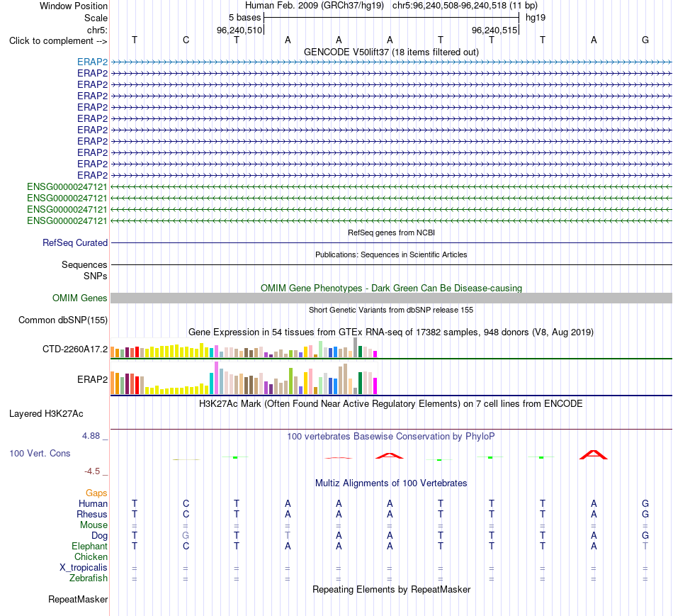
Task: Click the Layered H3K27Ac label
Action: pos(46,414)
